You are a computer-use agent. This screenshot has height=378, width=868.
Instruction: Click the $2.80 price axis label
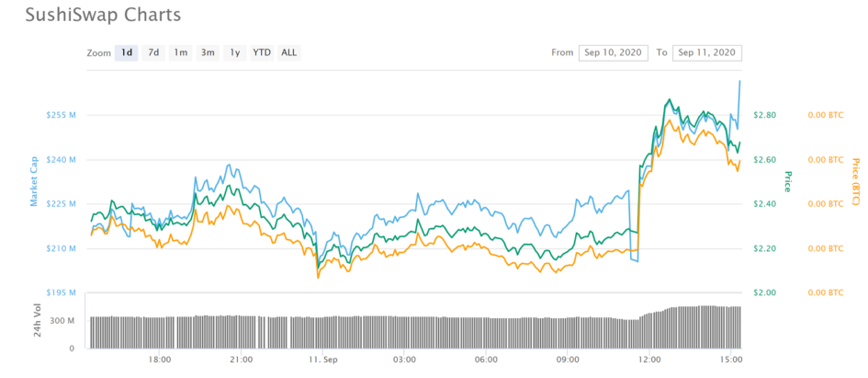(765, 115)
